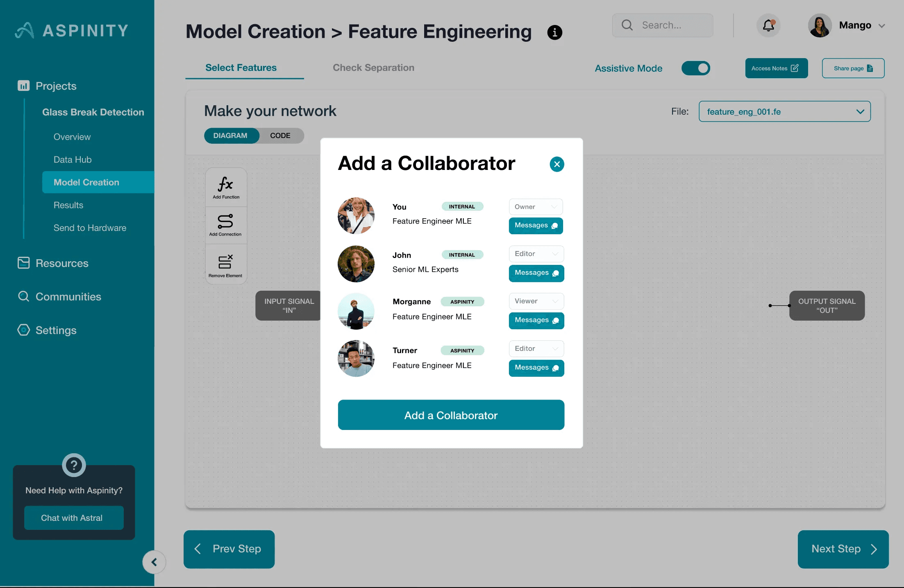Expand the feature_eng_001.fe file dropdown

pos(784,112)
